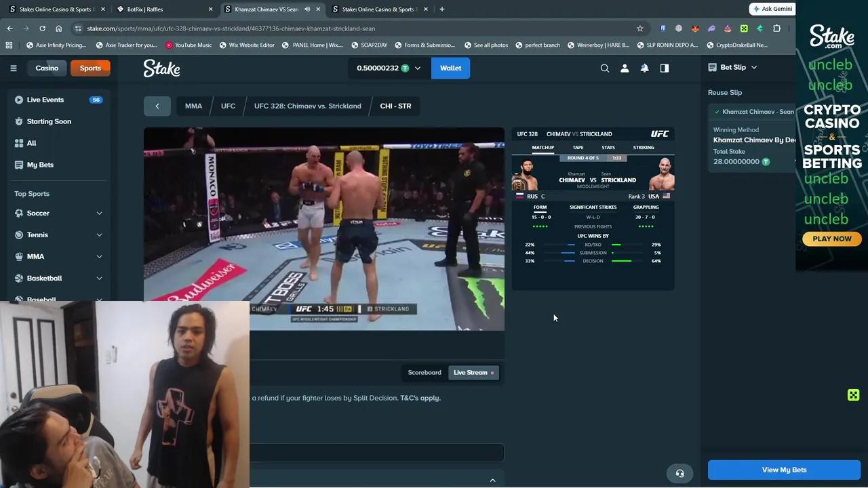Image resolution: width=868 pixels, height=488 pixels.
Task: Click the SIGNIFICANT STRIKES stat heading
Action: click(x=593, y=207)
